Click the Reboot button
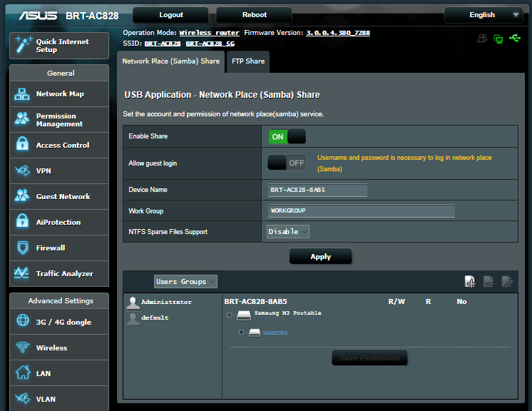This screenshot has width=532, height=411. pos(254,15)
